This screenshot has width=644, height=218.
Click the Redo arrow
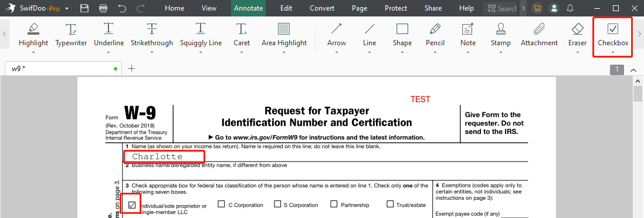[140, 8]
